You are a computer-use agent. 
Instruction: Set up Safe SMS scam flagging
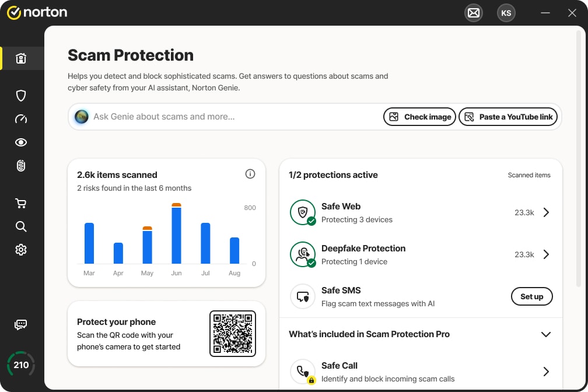click(531, 296)
